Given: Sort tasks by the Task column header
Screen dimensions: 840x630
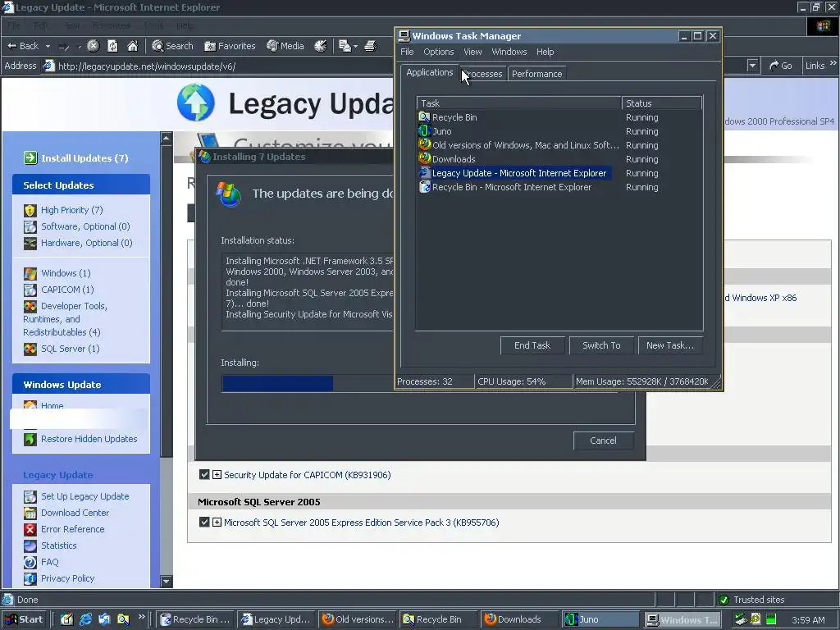Looking at the screenshot, I should 518,103.
